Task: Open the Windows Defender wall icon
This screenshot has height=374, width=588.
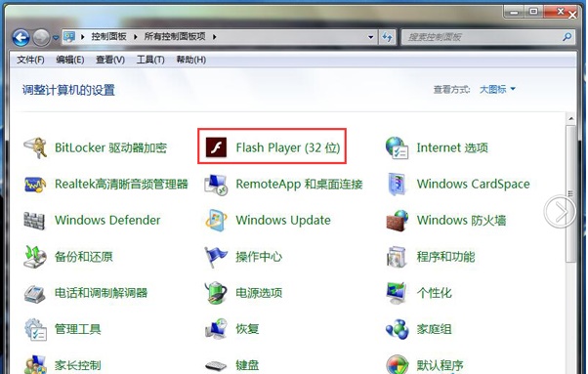Action: point(34,221)
